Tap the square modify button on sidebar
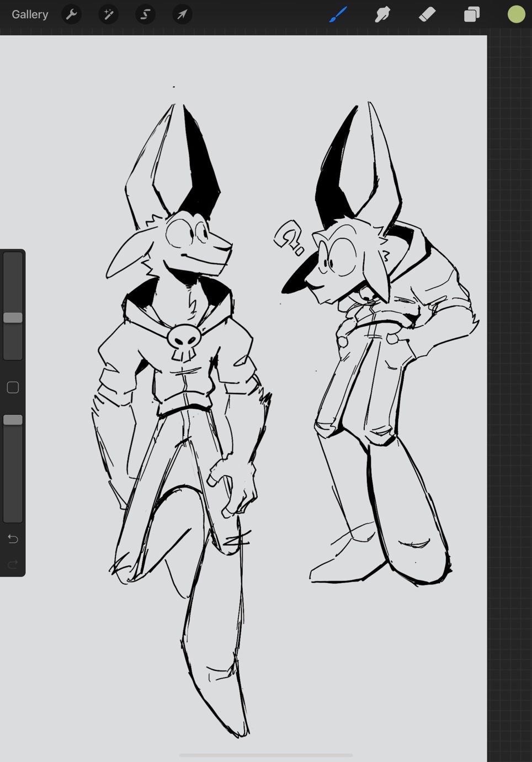The width and height of the screenshot is (532, 762). (13, 388)
